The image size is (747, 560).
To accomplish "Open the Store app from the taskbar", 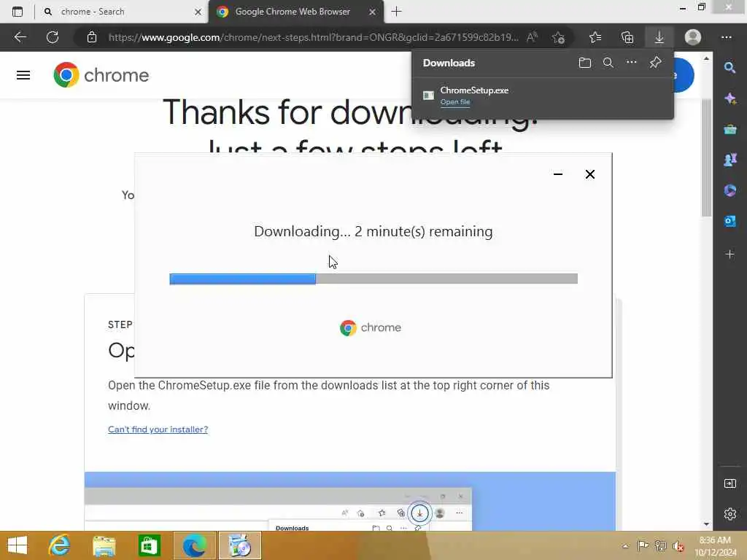I will click(x=149, y=545).
